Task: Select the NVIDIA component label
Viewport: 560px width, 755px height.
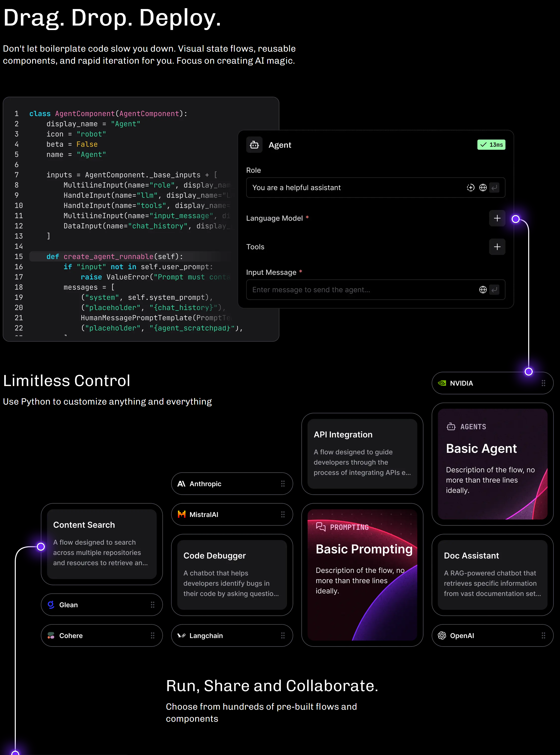Action: point(461,383)
